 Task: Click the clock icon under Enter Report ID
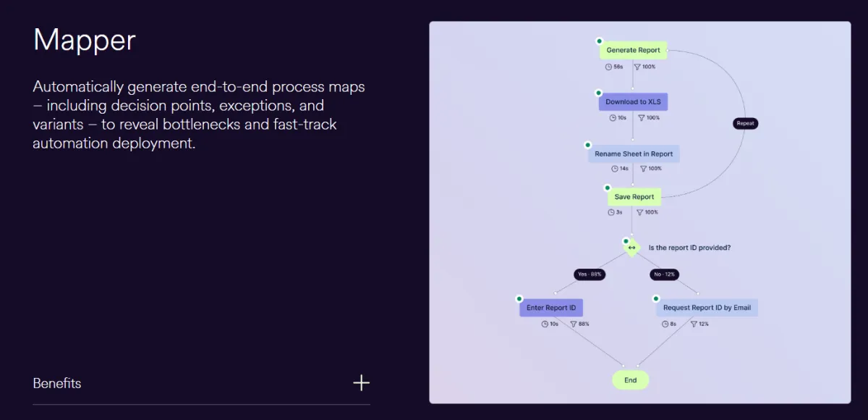tap(545, 324)
